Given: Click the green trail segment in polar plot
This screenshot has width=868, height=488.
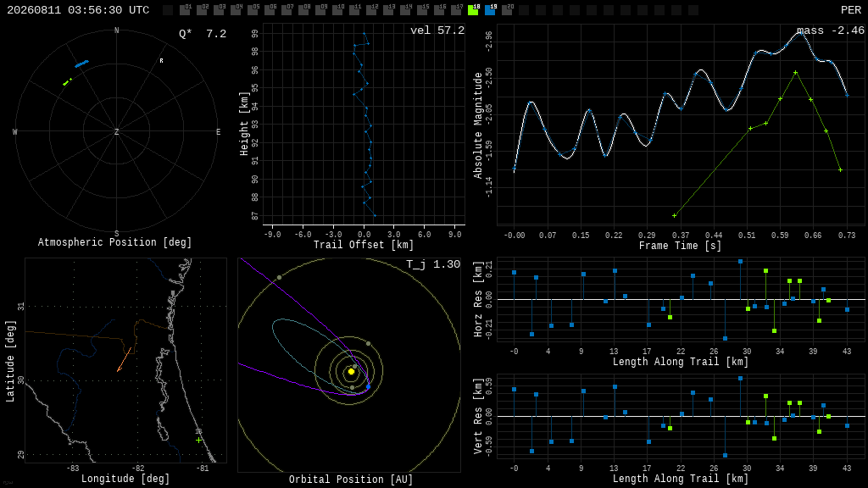Looking at the screenshot, I should [x=68, y=82].
